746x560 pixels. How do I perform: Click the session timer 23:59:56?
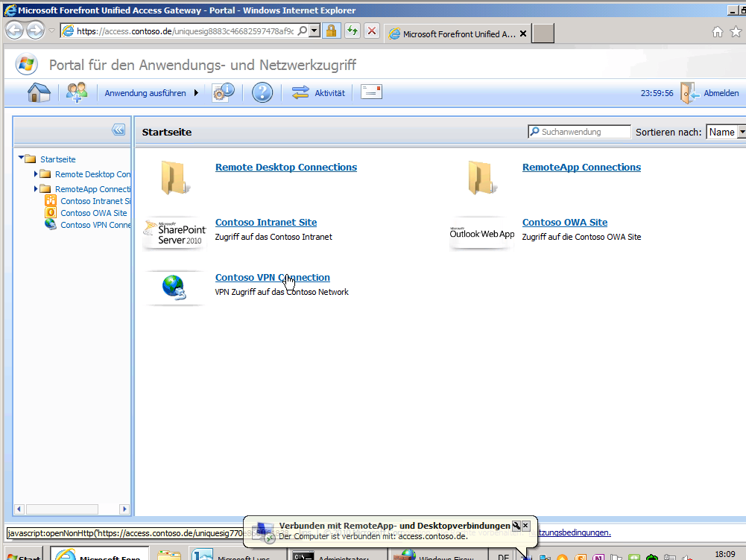(657, 93)
